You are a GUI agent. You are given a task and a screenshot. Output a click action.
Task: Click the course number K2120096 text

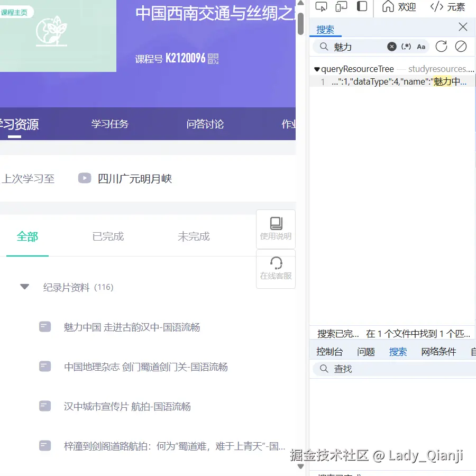pos(185,58)
